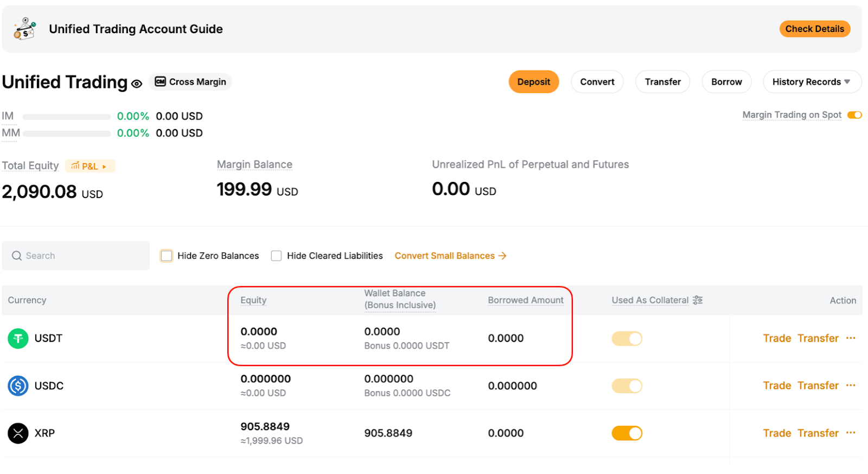
Task: Click the Cross Margin mode icon
Action: 160,82
